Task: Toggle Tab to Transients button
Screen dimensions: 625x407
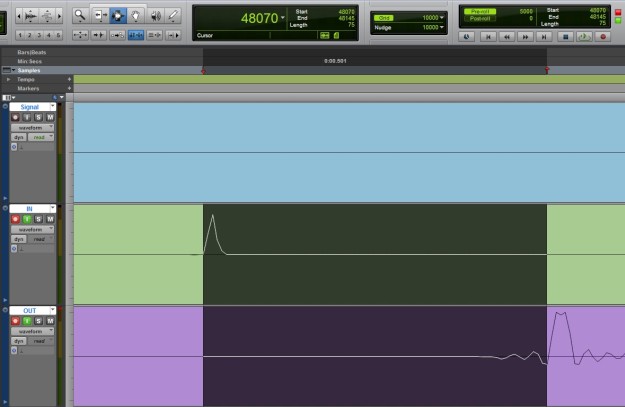Action: point(98,35)
